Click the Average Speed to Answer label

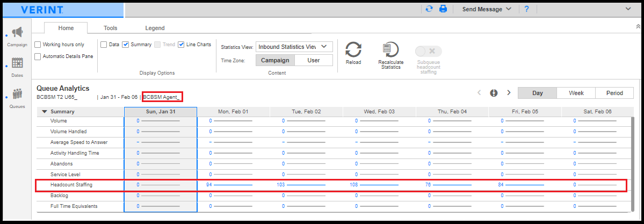79,142
